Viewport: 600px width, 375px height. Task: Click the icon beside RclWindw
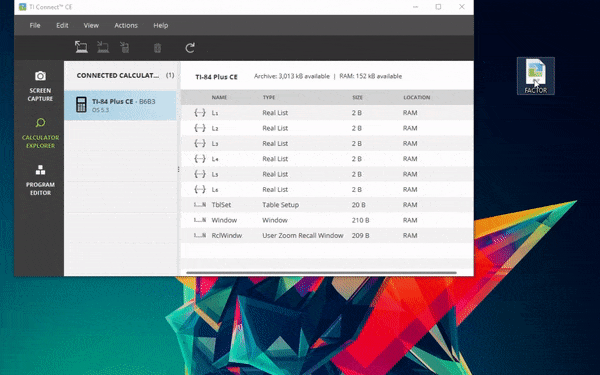click(x=200, y=235)
